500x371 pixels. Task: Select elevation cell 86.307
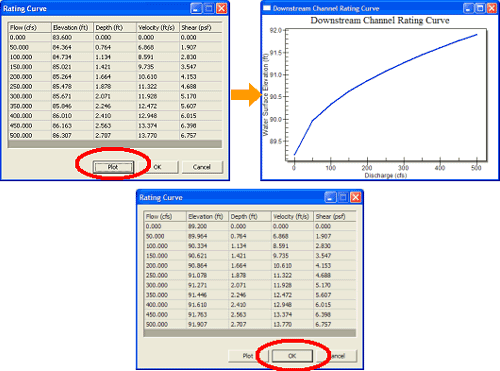click(x=72, y=136)
